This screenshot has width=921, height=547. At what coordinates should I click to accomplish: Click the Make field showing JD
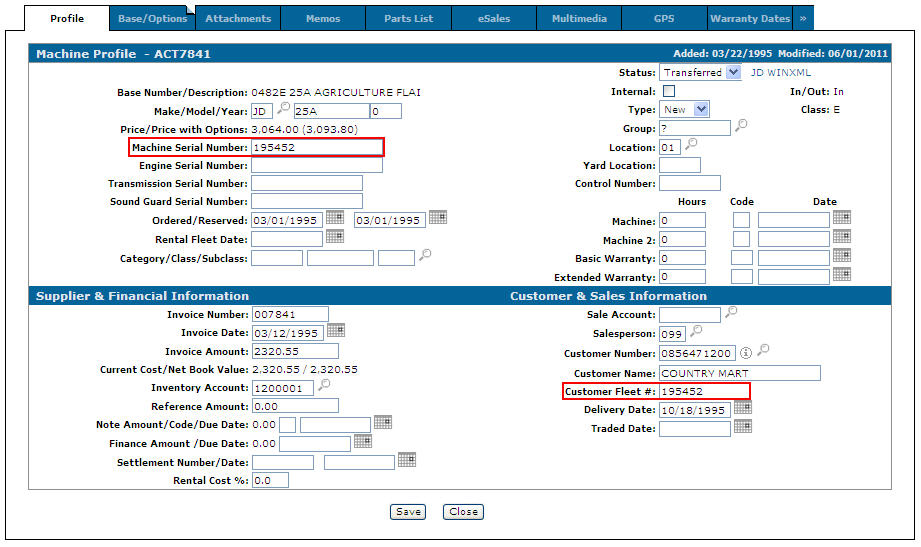point(262,111)
